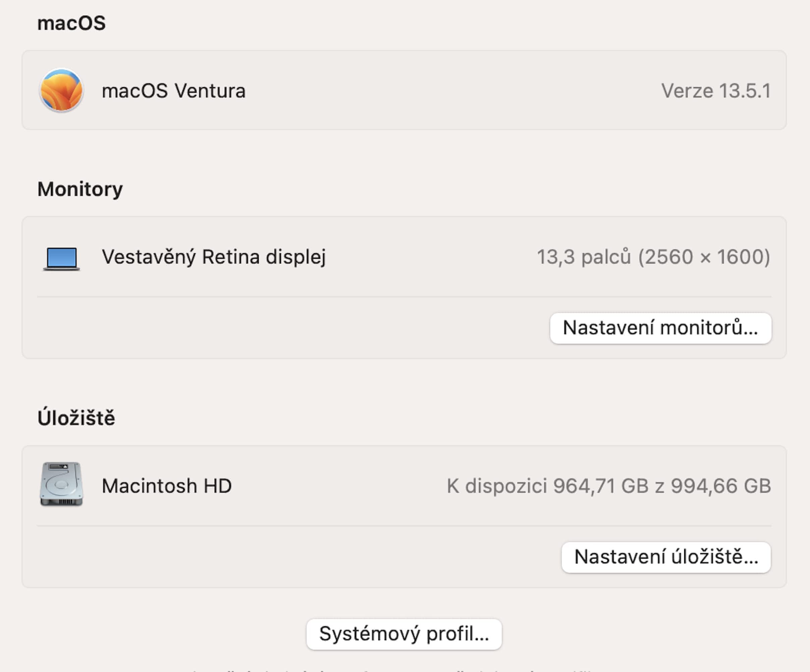Screen dimensions: 810x672
Task: Click the 994,66 GB total capacity value
Action: 720,486
